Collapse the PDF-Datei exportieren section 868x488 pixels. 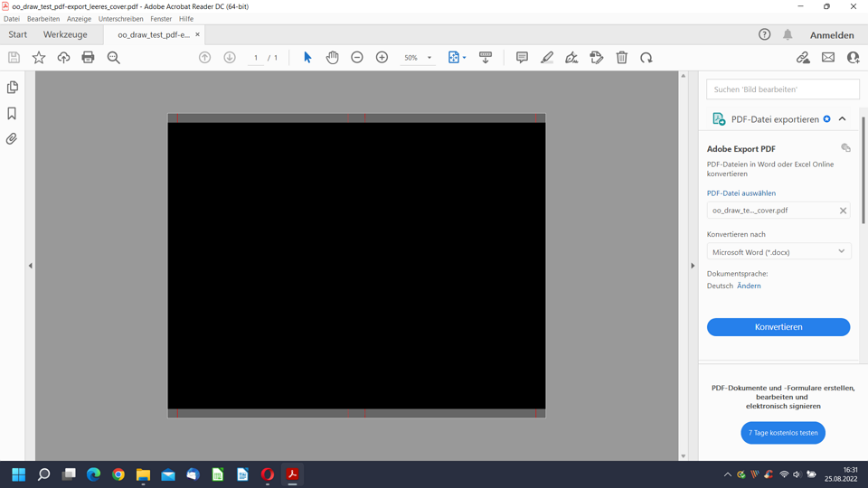[x=842, y=119]
